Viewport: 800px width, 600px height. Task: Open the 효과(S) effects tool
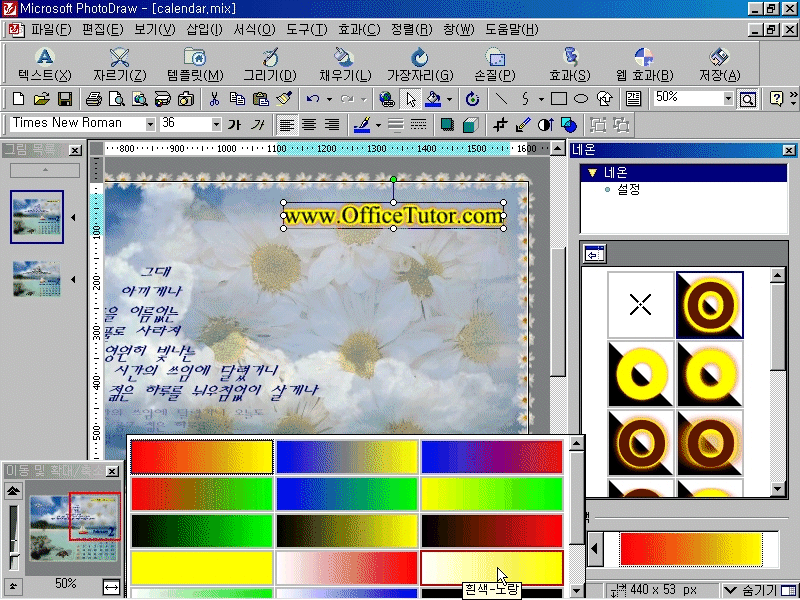point(569,64)
